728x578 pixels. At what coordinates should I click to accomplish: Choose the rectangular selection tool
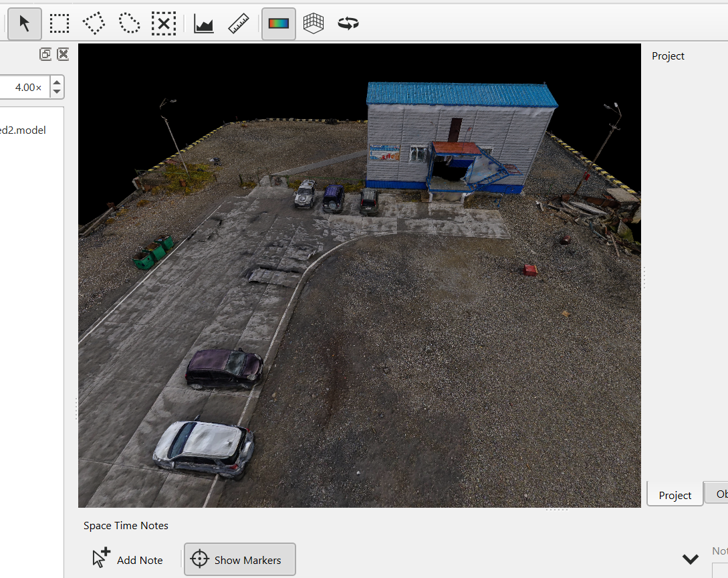tap(59, 24)
